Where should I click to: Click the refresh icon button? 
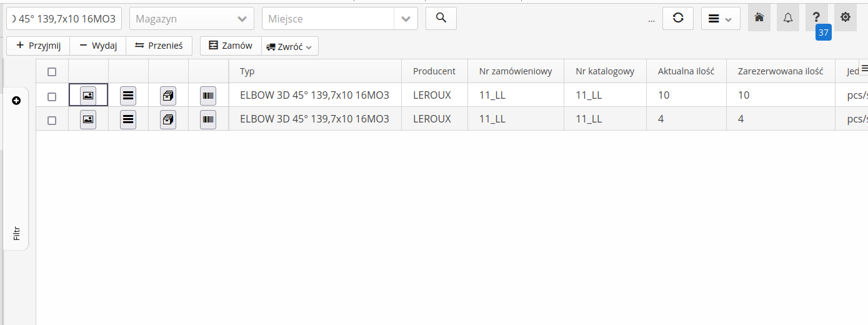[x=677, y=18]
